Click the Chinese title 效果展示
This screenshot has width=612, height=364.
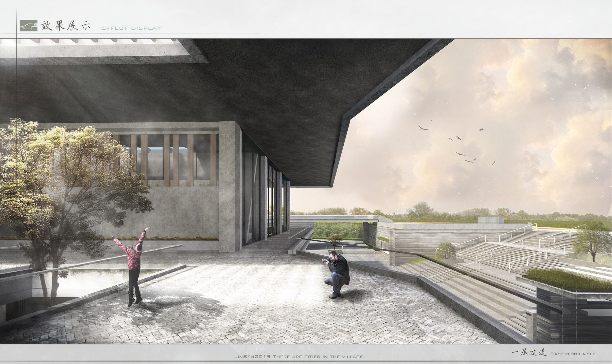(65, 26)
